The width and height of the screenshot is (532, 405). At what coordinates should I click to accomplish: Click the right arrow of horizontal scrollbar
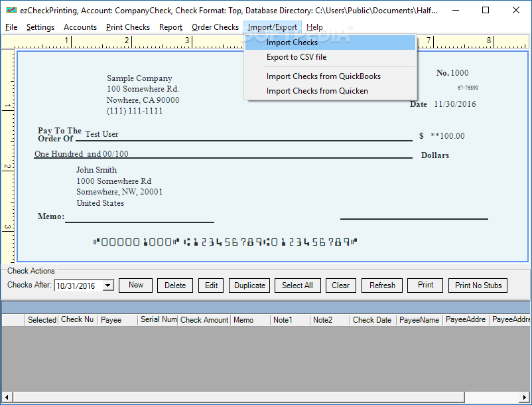click(x=525, y=397)
